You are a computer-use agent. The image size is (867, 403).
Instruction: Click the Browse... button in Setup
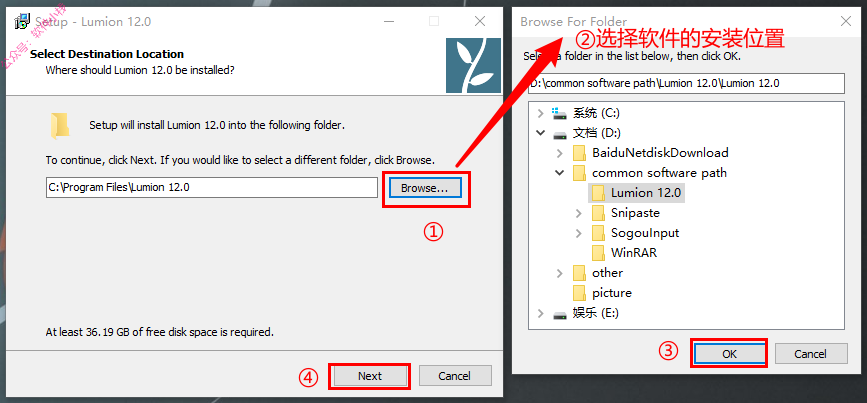pyautogui.click(x=424, y=188)
